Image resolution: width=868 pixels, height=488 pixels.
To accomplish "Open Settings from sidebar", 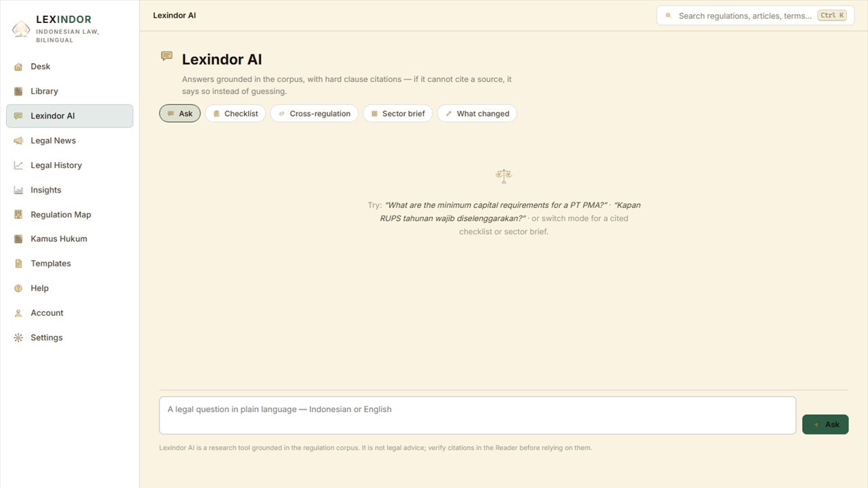I will [x=69, y=338].
